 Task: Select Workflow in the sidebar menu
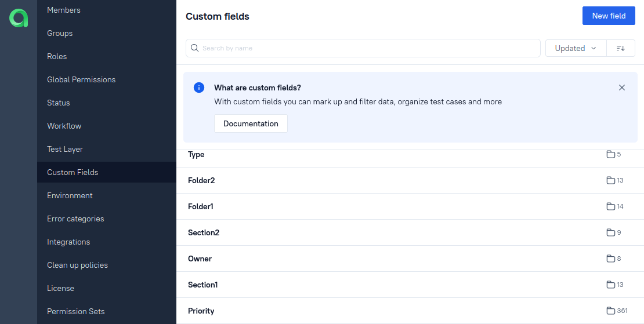point(64,126)
